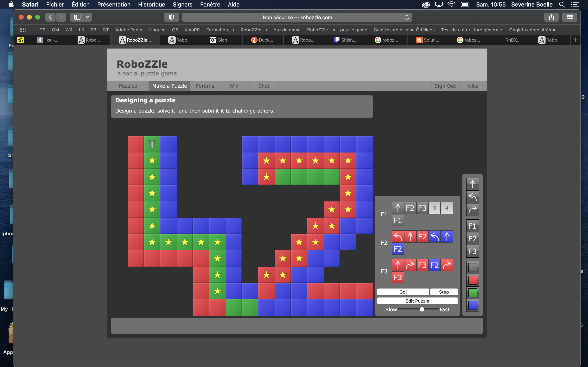Select the F3 function call instruction

[472, 251]
